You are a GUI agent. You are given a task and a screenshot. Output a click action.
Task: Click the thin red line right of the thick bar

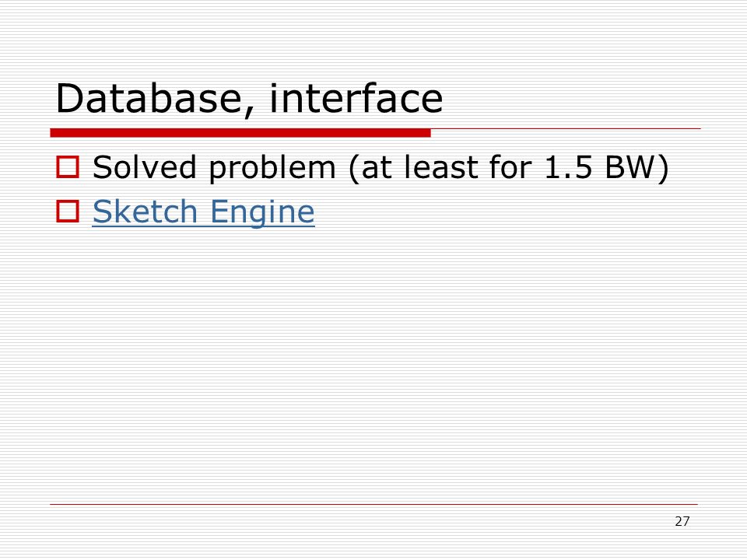pos(566,128)
